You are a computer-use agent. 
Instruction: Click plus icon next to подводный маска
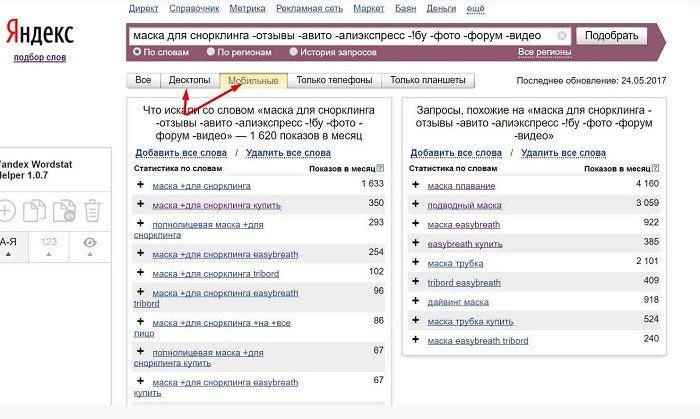point(415,204)
